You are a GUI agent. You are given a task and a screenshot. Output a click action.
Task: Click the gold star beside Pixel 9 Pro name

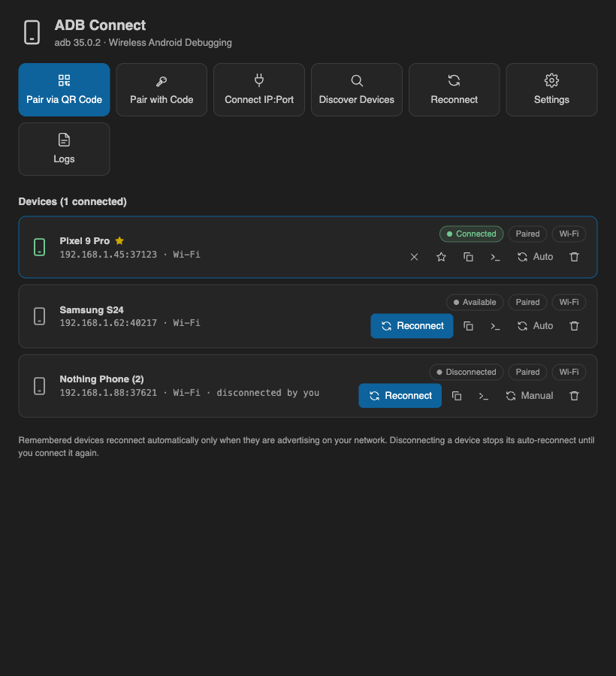119,240
